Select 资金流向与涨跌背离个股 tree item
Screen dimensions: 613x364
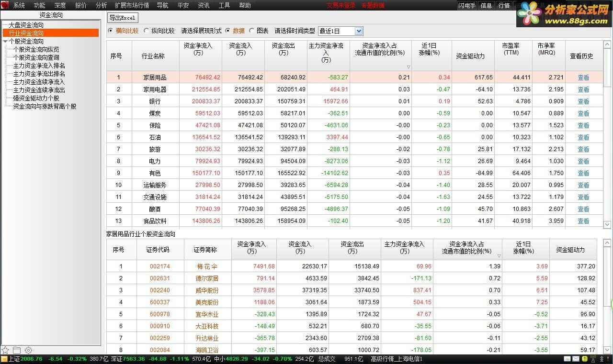(x=45, y=106)
